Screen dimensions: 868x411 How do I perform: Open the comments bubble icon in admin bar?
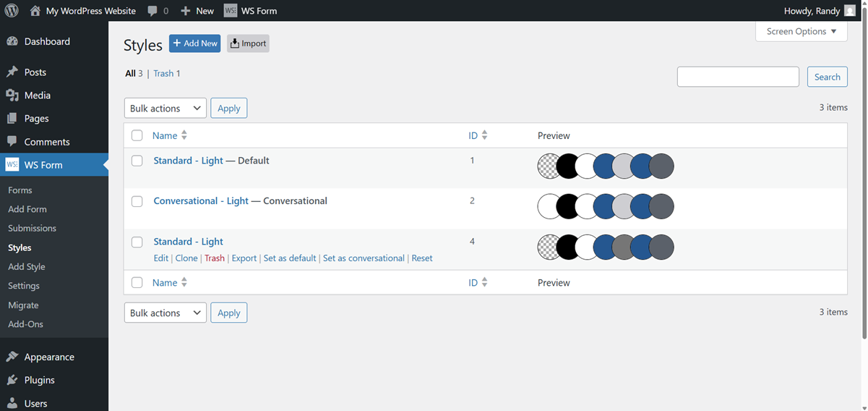[152, 11]
